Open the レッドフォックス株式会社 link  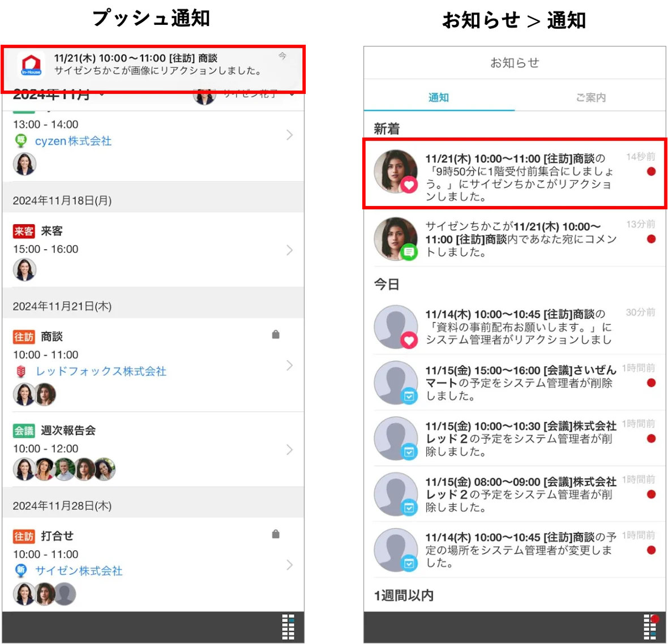click(101, 371)
